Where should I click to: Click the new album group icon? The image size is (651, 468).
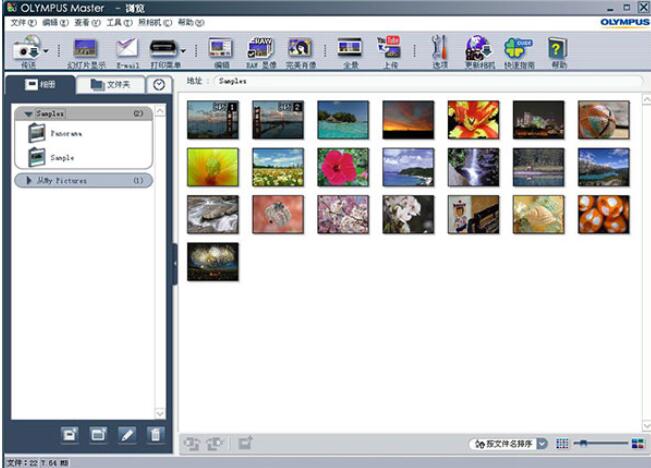pyautogui.click(x=98, y=435)
